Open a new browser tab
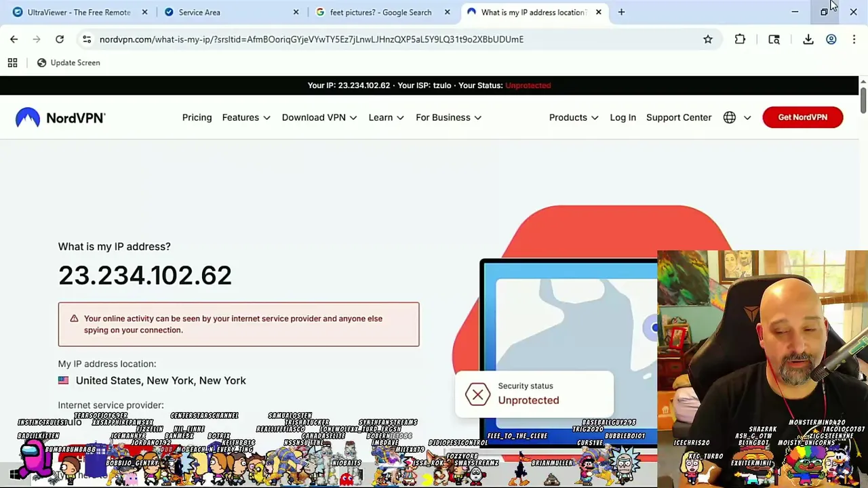The width and height of the screenshot is (868, 488). tap(621, 12)
